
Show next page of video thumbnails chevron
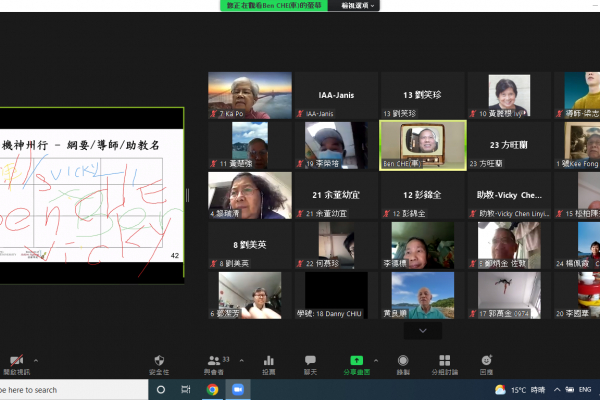(423, 330)
